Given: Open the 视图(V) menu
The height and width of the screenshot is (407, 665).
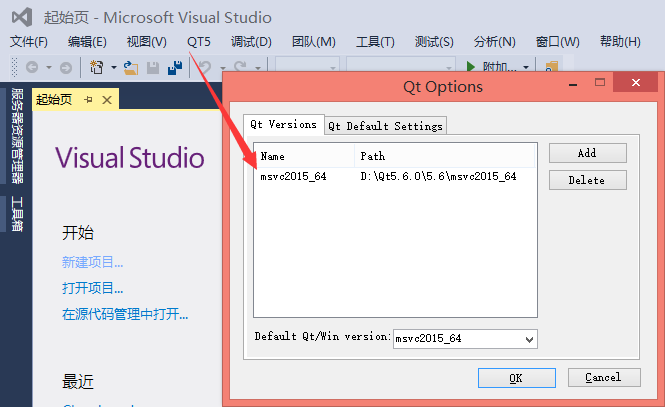Looking at the screenshot, I should 147,42.
